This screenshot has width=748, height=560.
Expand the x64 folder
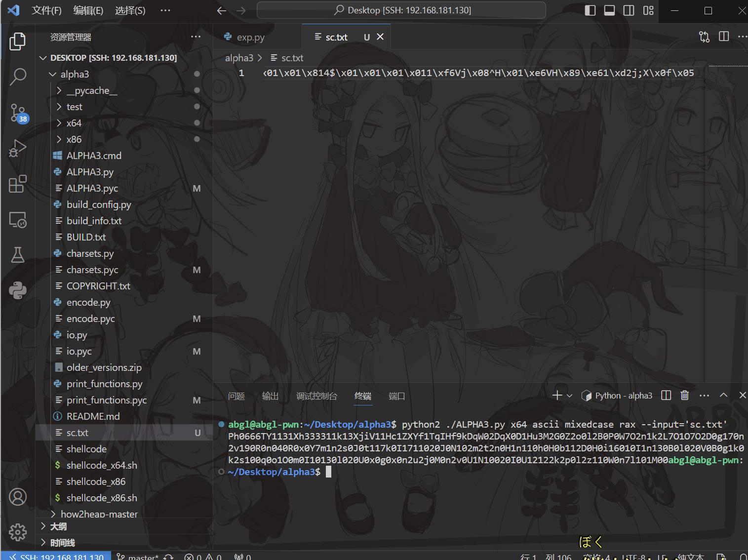pos(74,123)
